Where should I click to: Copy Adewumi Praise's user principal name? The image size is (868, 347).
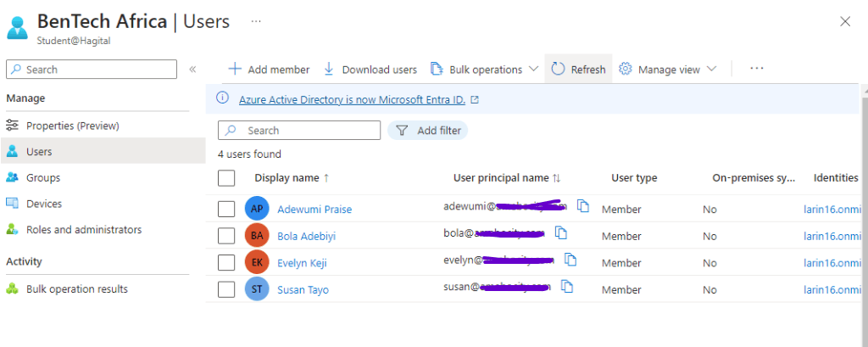coord(582,206)
